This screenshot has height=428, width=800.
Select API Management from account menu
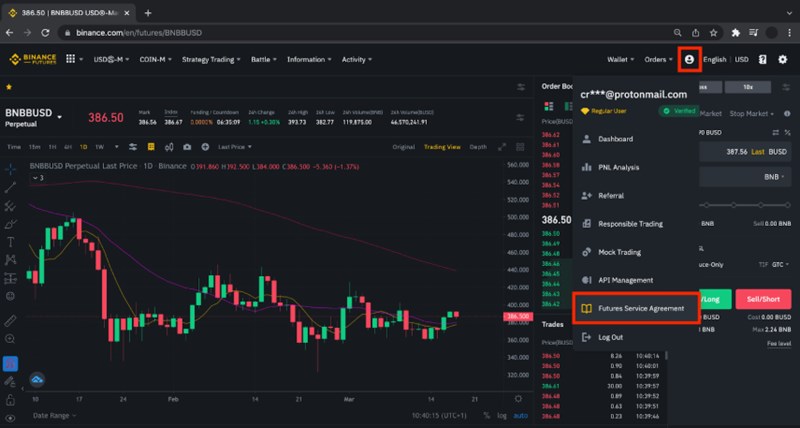625,280
